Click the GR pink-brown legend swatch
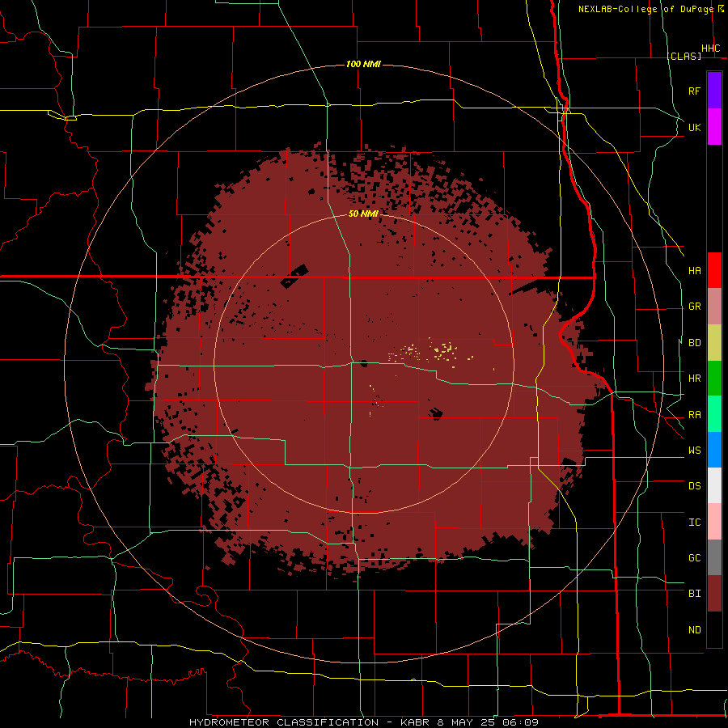 (x=714, y=307)
